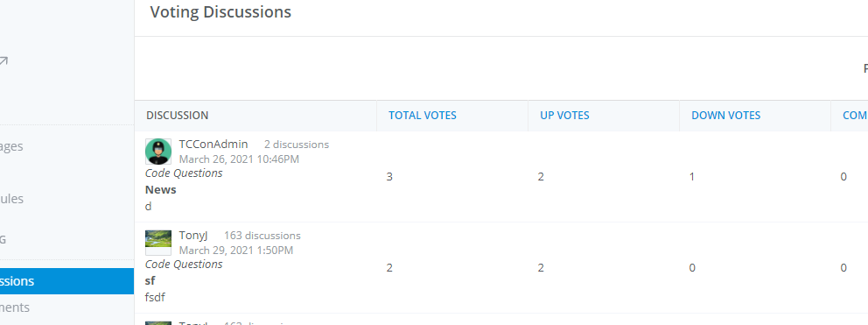Select the Comments item below Discussions in sidebar
Viewport: 868px width, 325px height.
pyautogui.click(x=15, y=307)
